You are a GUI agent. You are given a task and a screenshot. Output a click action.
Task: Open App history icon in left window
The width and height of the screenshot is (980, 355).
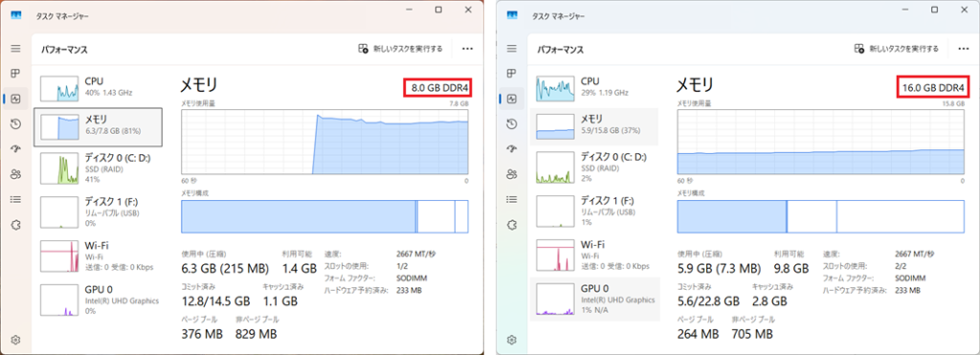pyautogui.click(x=15, y=124)
